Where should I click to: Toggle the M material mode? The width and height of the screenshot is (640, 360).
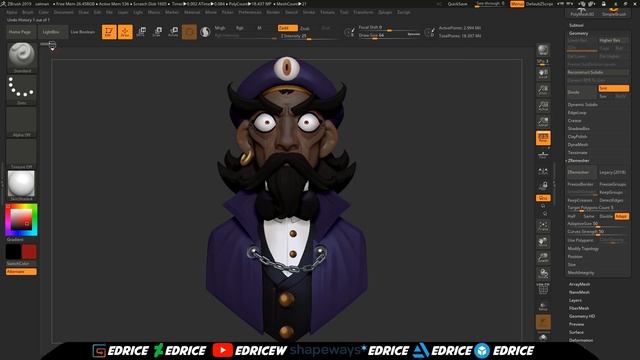point(260,28)
